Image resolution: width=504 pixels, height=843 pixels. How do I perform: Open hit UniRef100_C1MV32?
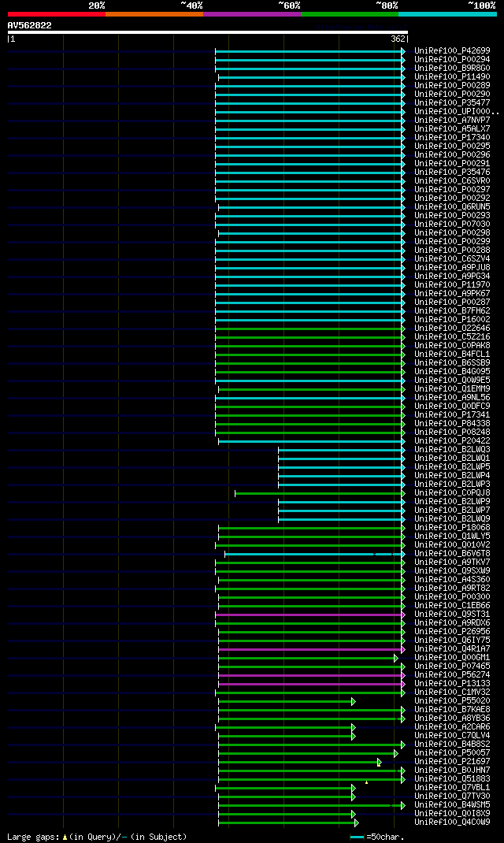pyautogui.click(x=452, y=692)
